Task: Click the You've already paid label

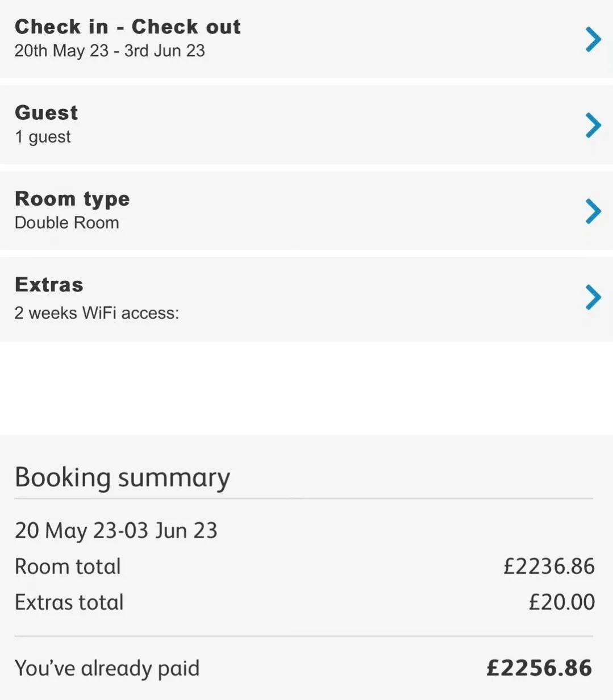Action: pyautogui.click(x=107, y=668)
